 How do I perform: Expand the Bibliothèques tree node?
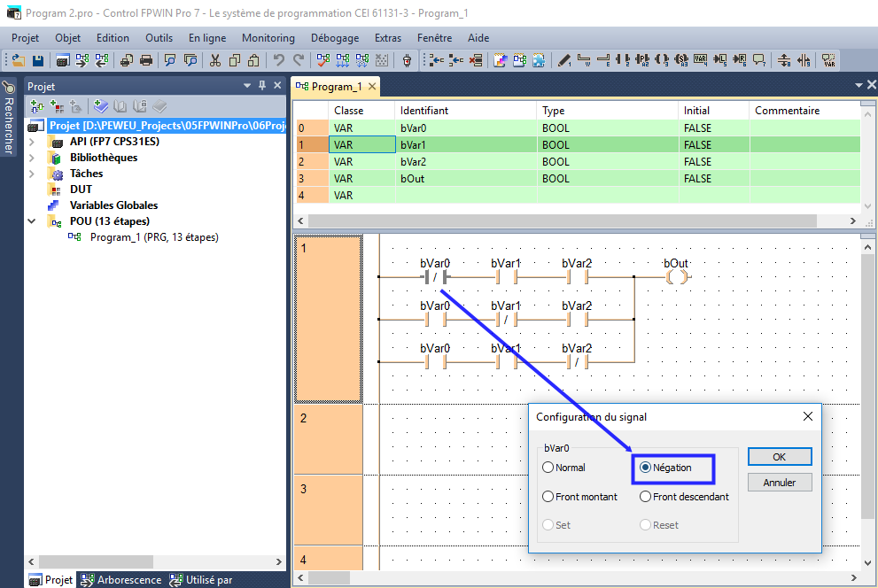pos(33,158)
